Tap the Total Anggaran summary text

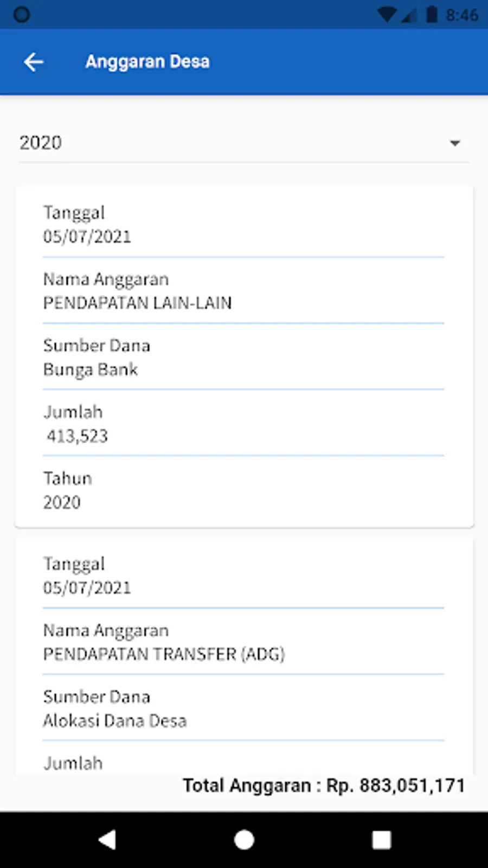(x=324, y=785)
